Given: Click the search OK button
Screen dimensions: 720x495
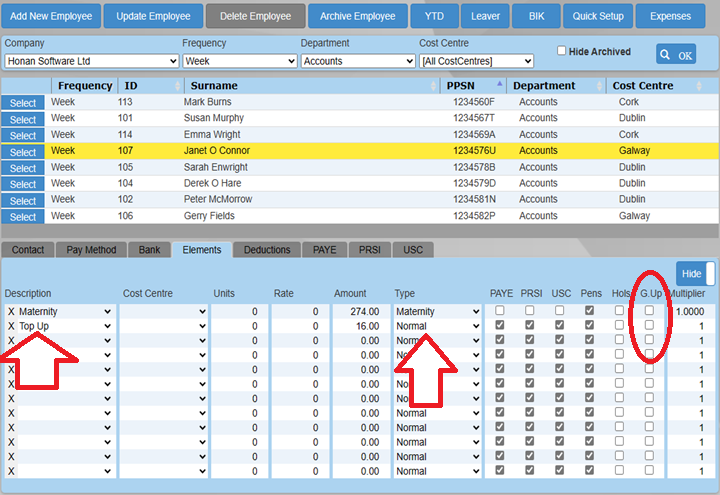Looking at the screenshot, I should point(676,55).
